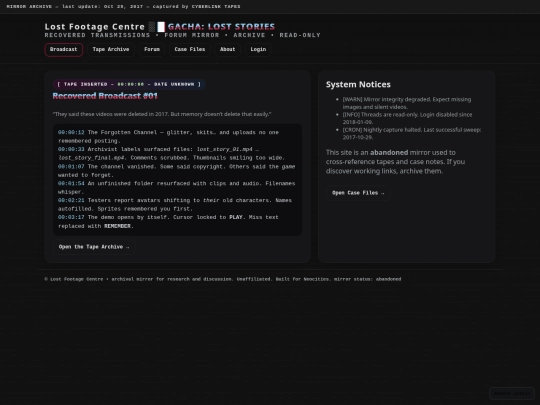
Task: Click the footer copyright line
Action: [x=222, y=279]
